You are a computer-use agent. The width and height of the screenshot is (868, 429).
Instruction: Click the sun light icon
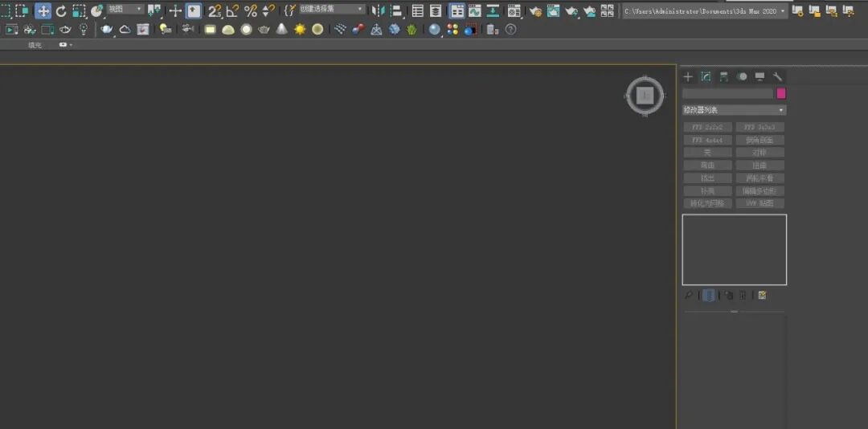click(x=300, y=30)
